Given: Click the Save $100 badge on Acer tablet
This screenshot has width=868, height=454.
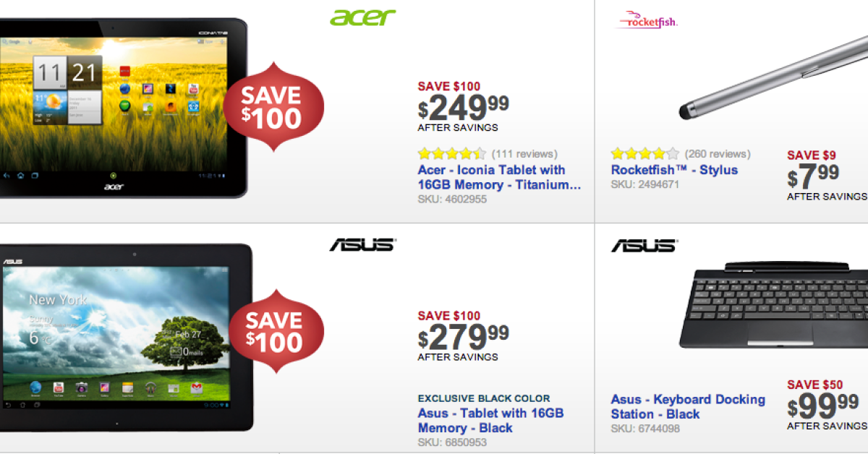Looking at the screenshot, I should (x=272, y=107).
